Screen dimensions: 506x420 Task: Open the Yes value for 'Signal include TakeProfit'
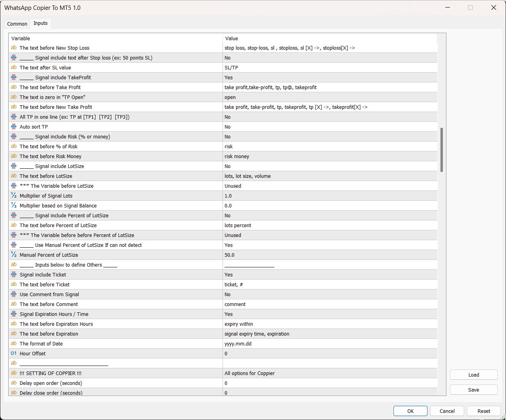(330, 77)
